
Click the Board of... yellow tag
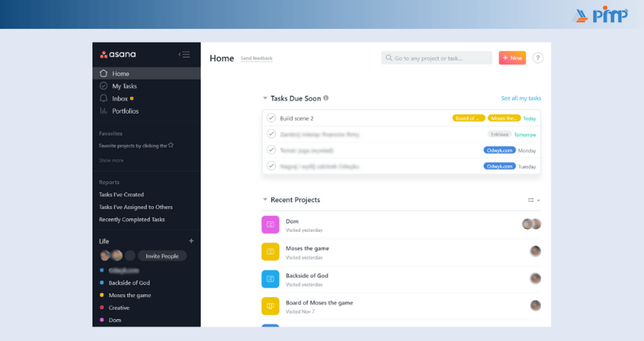click(469, 118)
